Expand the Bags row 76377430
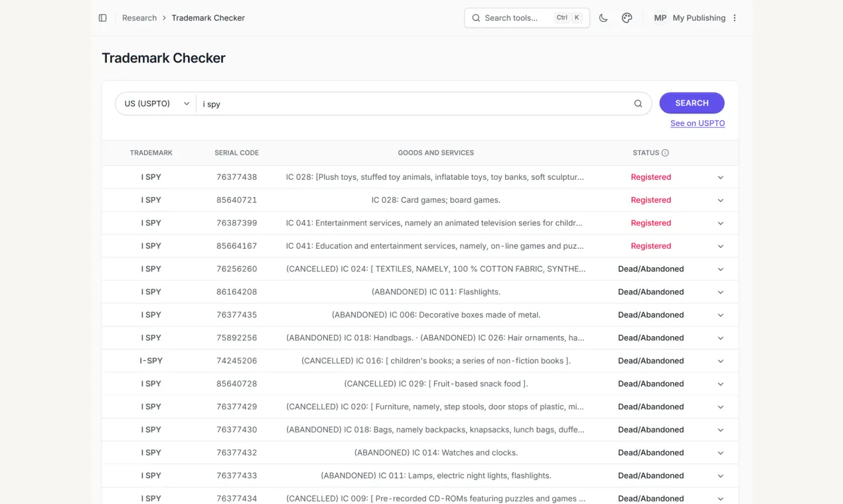The height and width of the screenshot is (504, 843). [720, 430]
